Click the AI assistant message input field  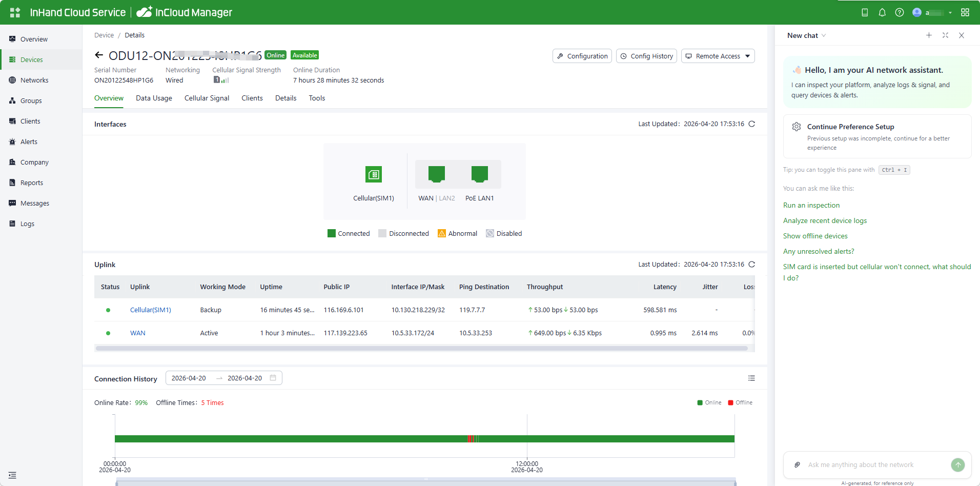click(871, 465)
